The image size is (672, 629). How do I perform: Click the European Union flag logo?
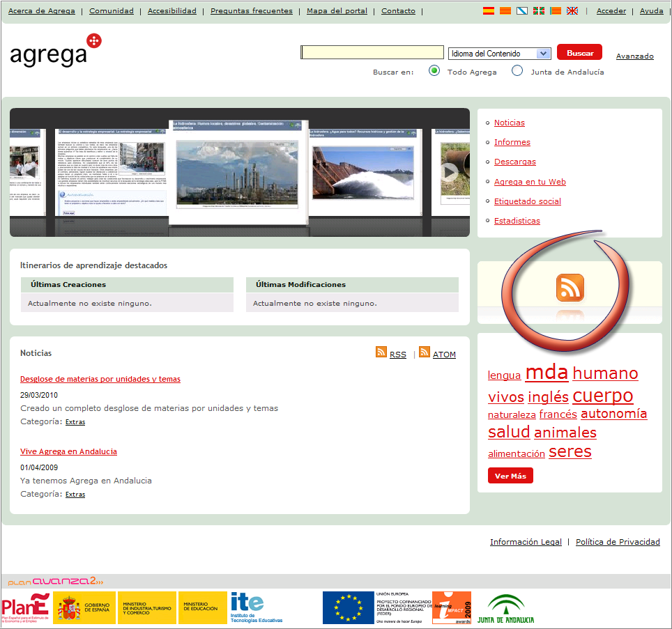349,607
